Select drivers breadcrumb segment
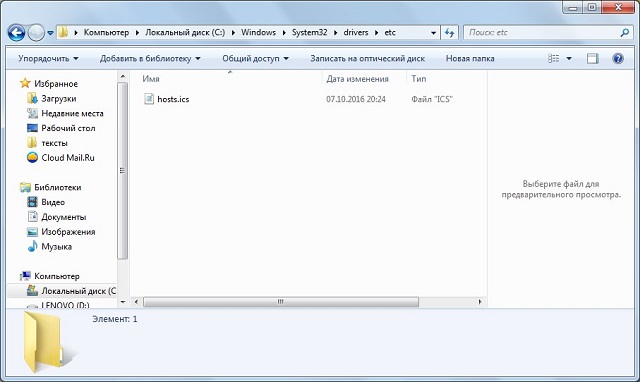The image size is (640, 382). [356, 32]
